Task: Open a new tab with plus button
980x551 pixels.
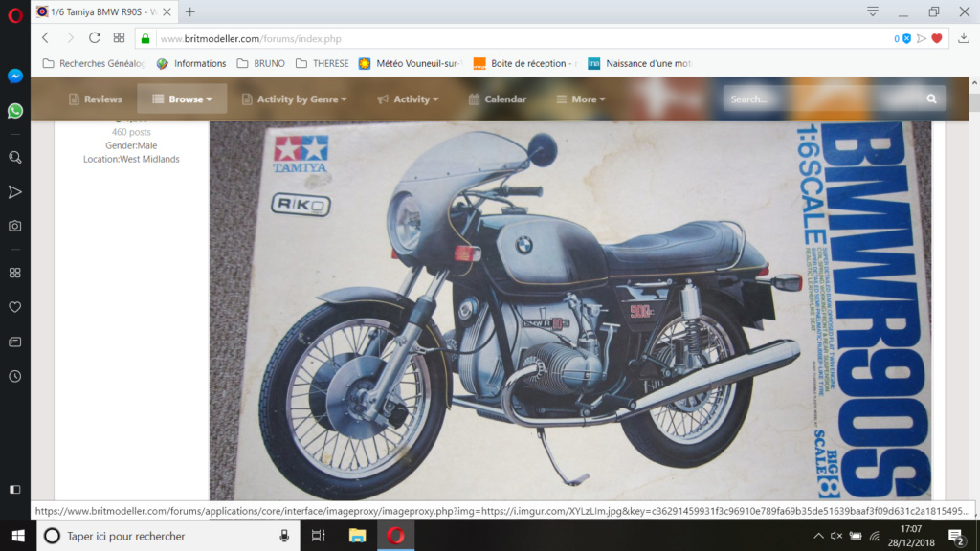Action: point(190,11)
